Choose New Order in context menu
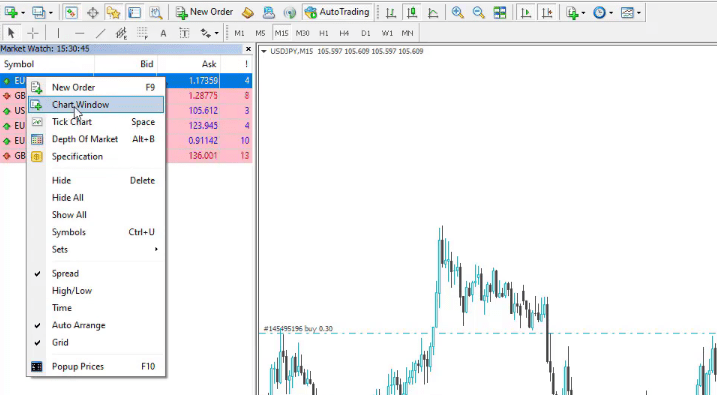This screenshot has height=395, width=717. tap(96, 87)
